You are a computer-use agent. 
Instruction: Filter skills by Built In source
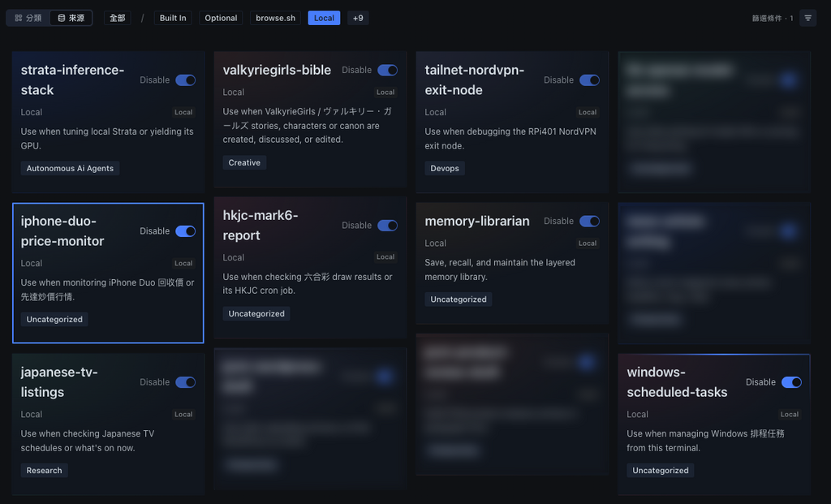pos(173,18)
